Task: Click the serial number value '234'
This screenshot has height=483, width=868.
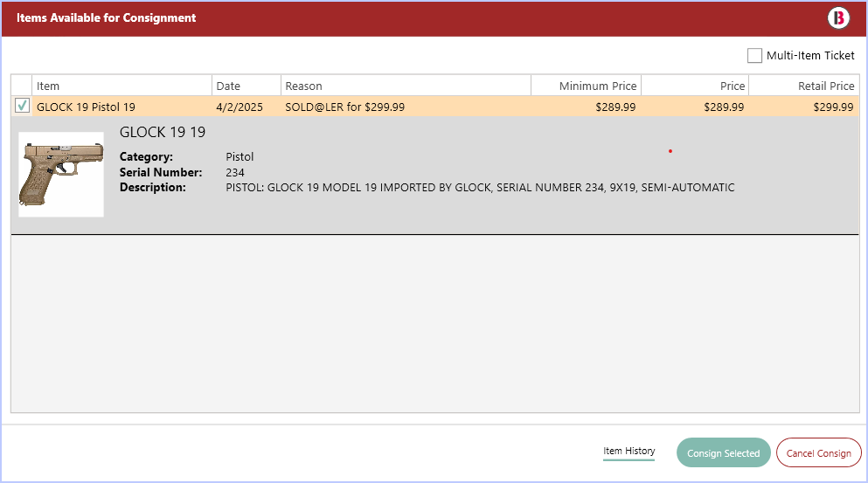Action: [235, 173]
